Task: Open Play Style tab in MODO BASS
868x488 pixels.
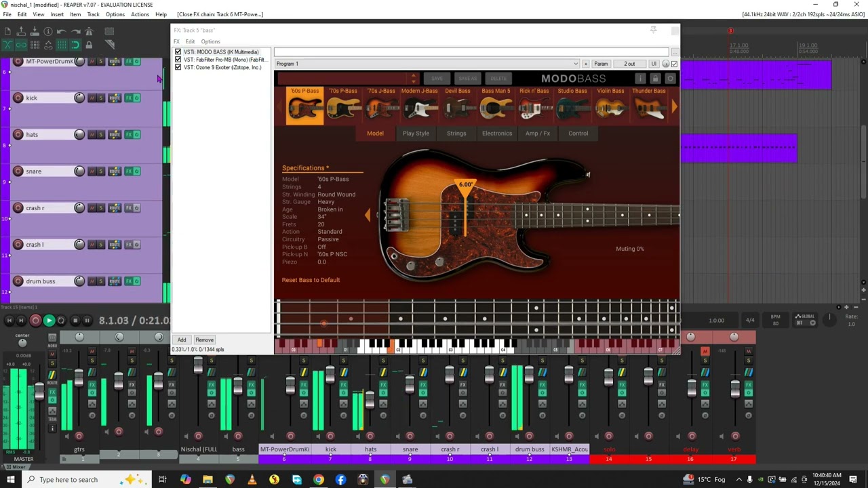Action: [416, 134]
